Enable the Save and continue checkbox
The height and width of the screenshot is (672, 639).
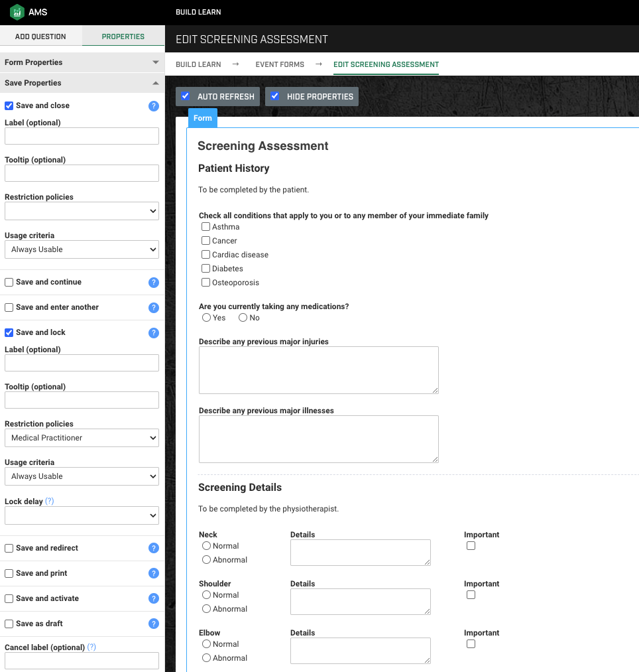click(9, 283)
